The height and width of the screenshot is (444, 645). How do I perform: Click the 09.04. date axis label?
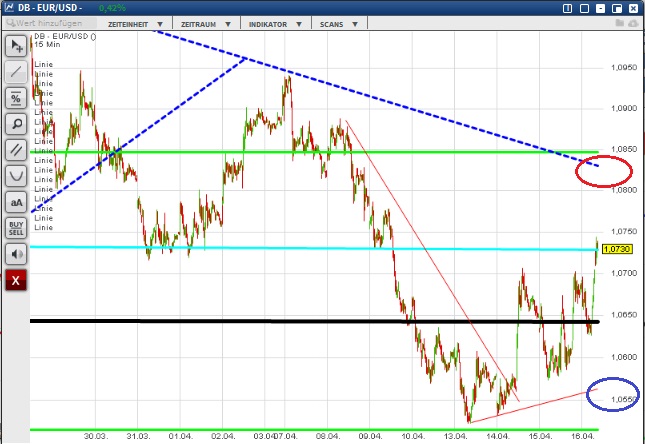tap(370, 436)
